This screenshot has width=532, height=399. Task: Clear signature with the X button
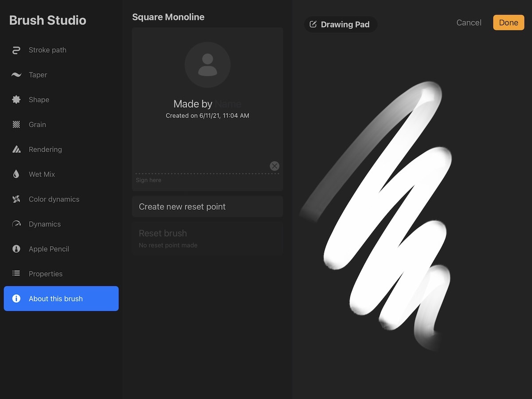tap(274, 166)
